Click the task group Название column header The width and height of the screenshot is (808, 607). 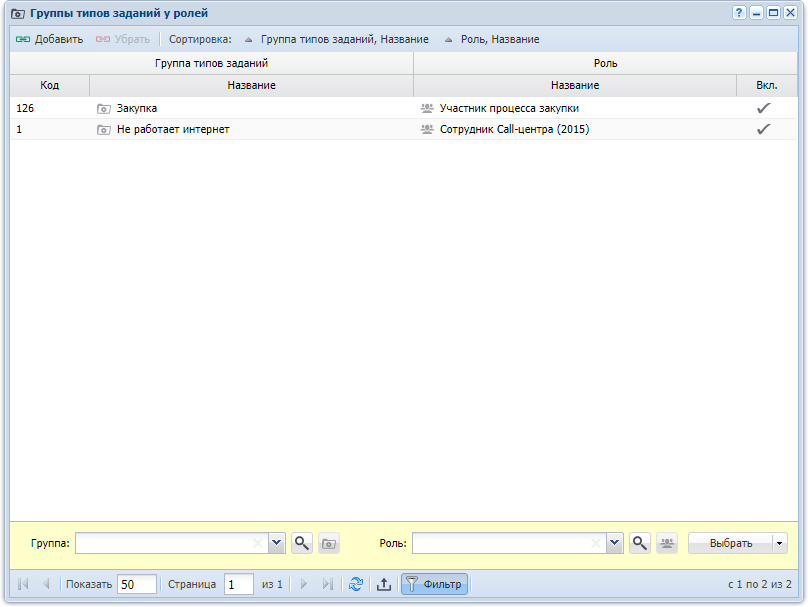251,85
